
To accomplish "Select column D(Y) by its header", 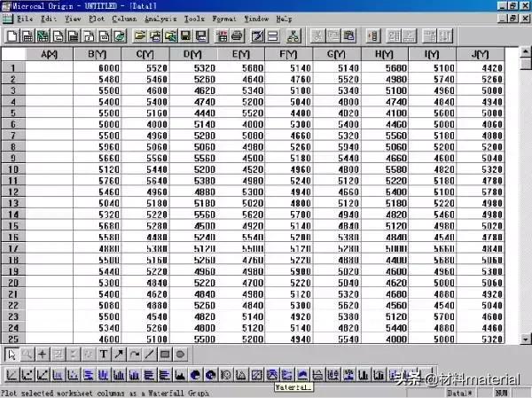I will [x=192, y=54].
